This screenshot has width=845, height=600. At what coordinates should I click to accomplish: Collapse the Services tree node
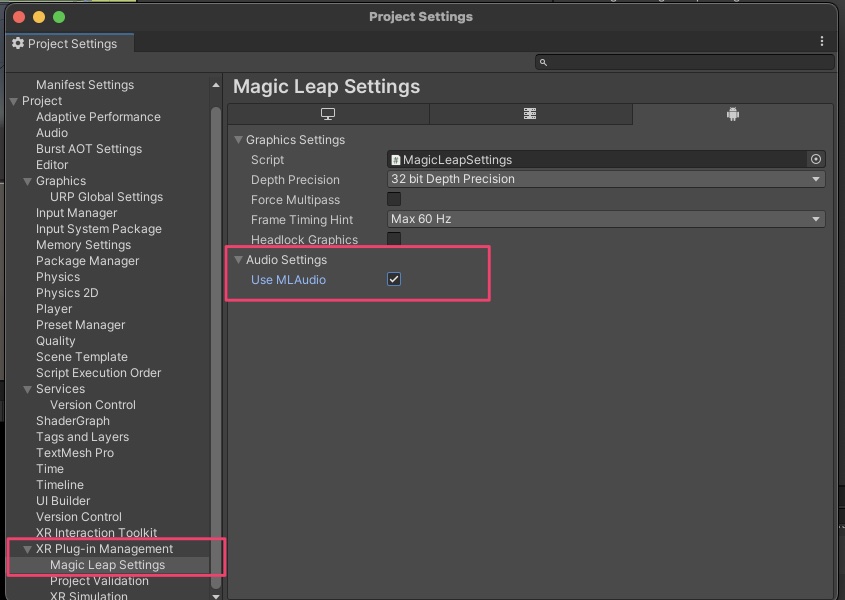coord(27,389)
